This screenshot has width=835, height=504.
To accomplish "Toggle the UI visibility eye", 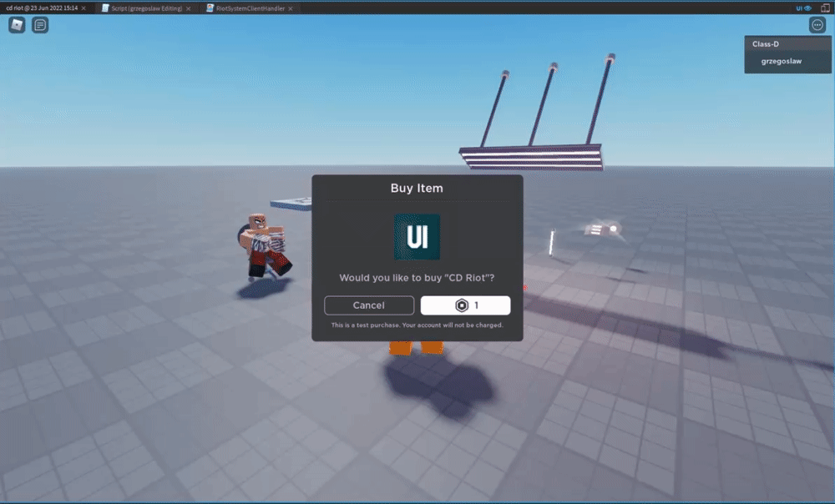I will pos(803,8).
